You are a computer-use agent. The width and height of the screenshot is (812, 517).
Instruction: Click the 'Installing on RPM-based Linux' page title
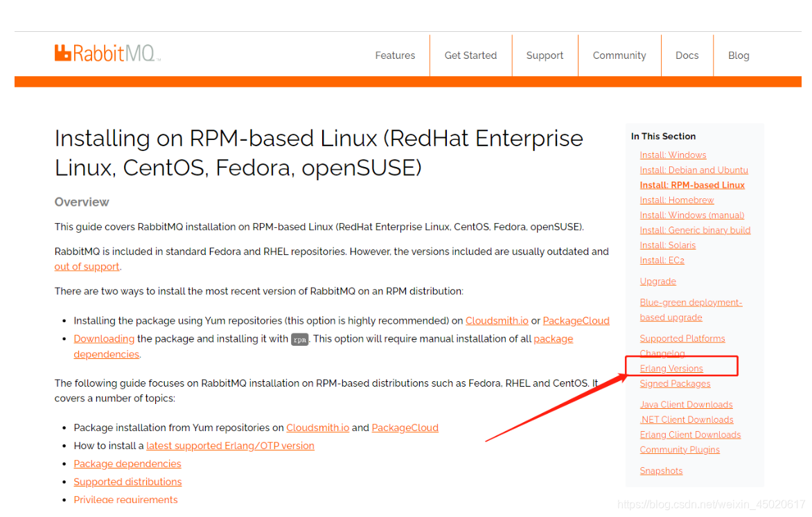(319, 153)
